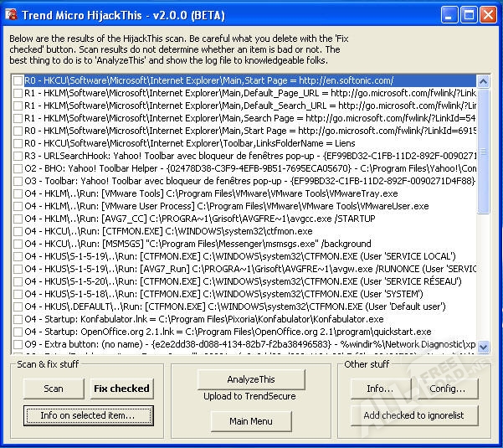Tick the Konfabulator.lnk Startup entry
Viewport: 503px width, 448px height.
pyautogui.click(x=18, y=319)
